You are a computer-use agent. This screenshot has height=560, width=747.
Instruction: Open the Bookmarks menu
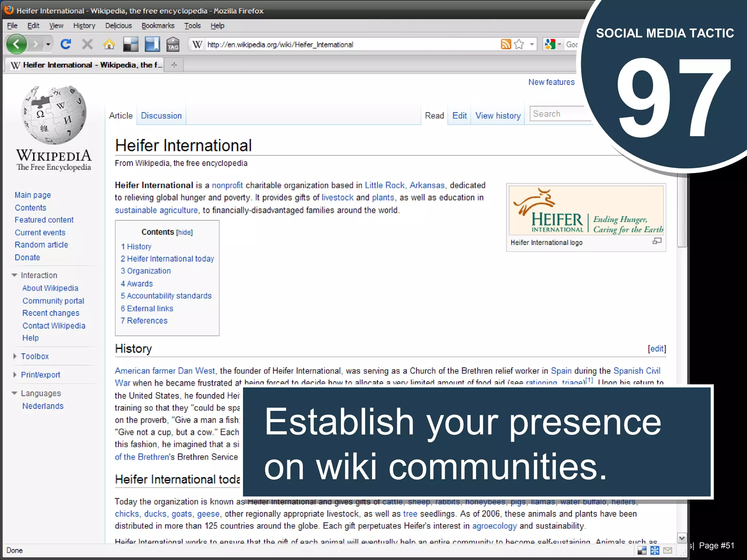158,26
